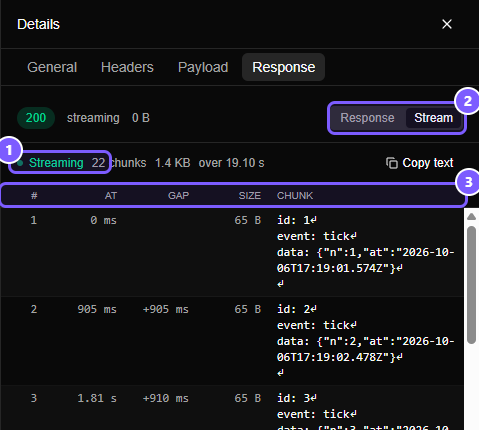The width and height of the screenshot is (479, 430).
Task: Click the 'id: 1' chunk text
Action: point(296,220)
